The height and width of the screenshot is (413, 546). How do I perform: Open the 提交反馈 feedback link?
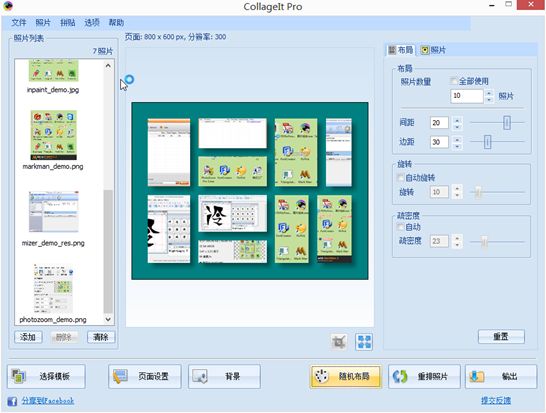[x=496, y=401]
